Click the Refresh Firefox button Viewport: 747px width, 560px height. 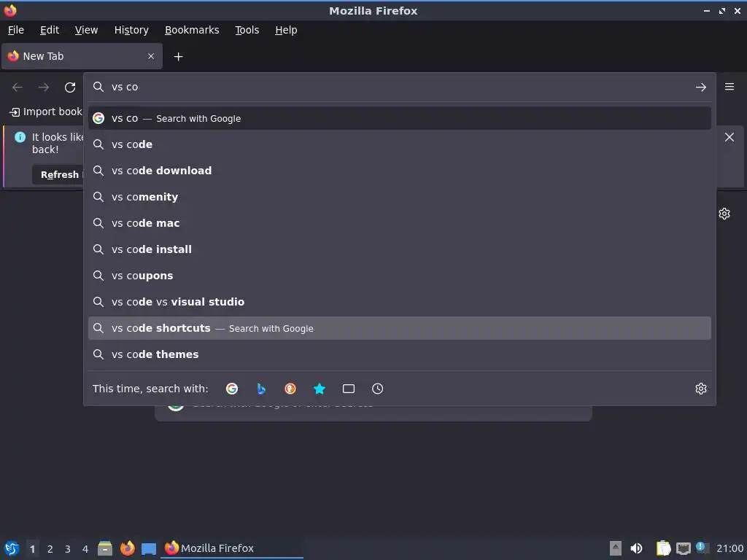tap(59, 175)
